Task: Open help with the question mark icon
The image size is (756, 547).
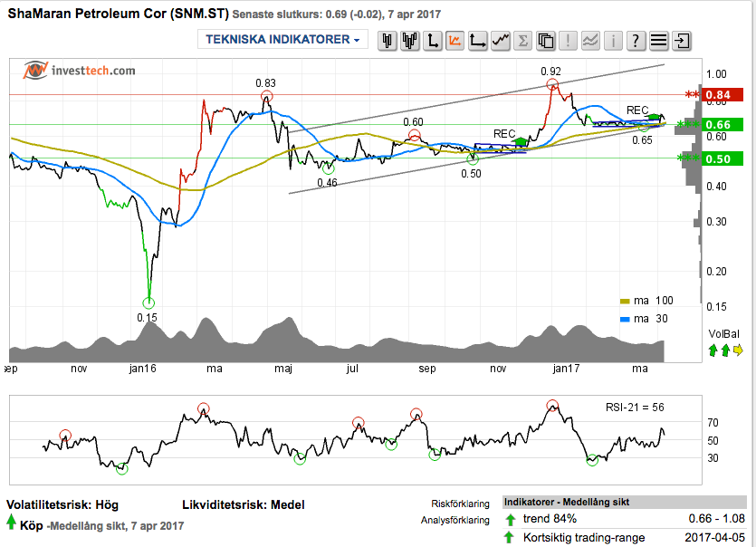Action: point(636,41)
